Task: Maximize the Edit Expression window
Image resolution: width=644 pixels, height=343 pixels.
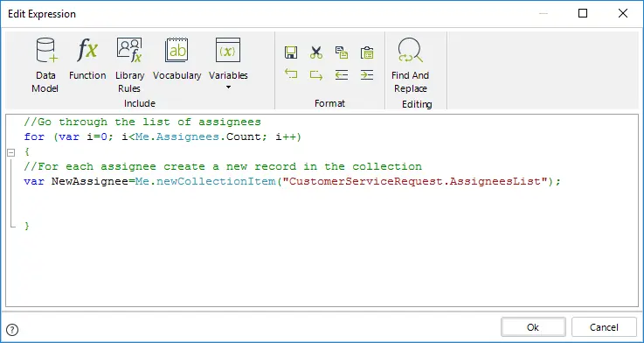Action: (582, 14)
